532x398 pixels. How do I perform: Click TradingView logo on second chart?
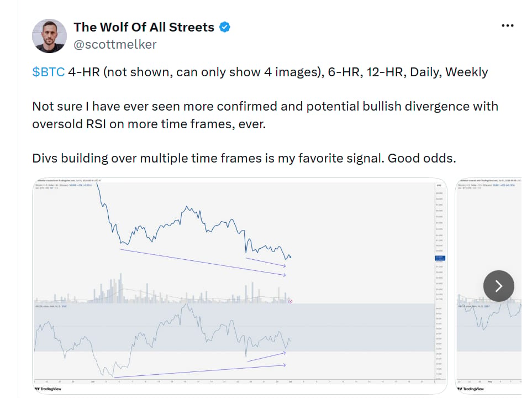[471, 389]
